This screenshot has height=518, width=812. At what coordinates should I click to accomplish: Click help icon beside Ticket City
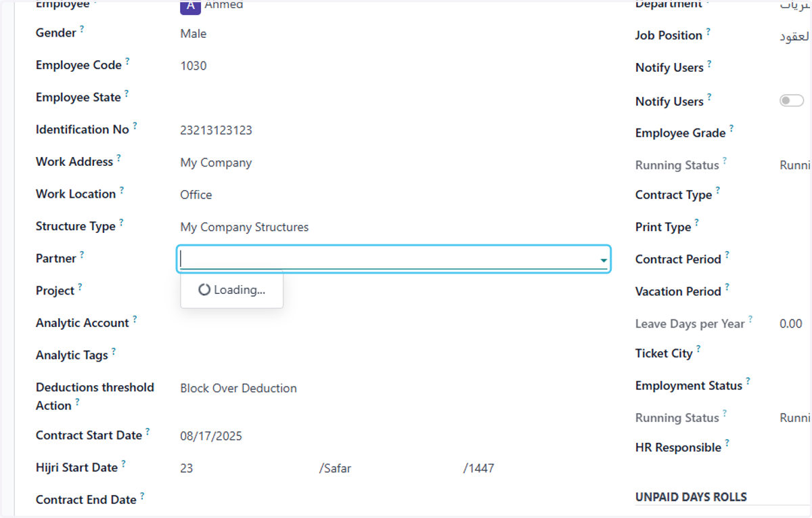click(698, 349)
